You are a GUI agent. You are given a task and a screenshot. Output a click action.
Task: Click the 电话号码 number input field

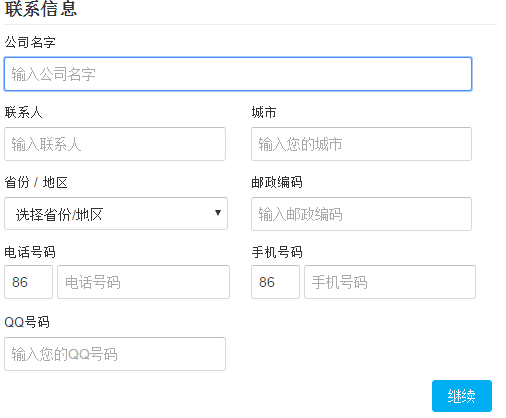pos(143,282)
